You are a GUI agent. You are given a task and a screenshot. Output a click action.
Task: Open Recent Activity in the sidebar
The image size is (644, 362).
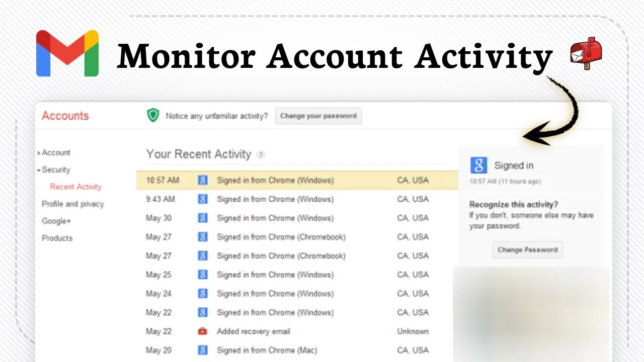[75, 187]
